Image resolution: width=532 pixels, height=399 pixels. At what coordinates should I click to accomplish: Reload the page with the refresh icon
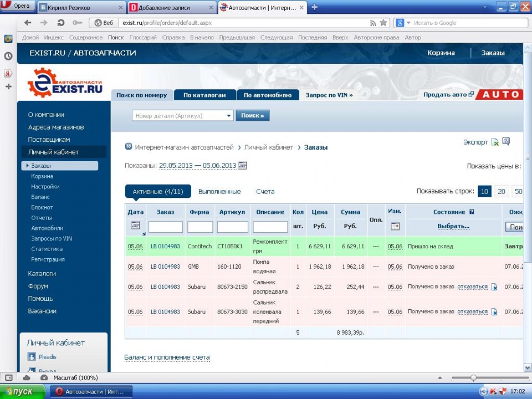point(61,23)
